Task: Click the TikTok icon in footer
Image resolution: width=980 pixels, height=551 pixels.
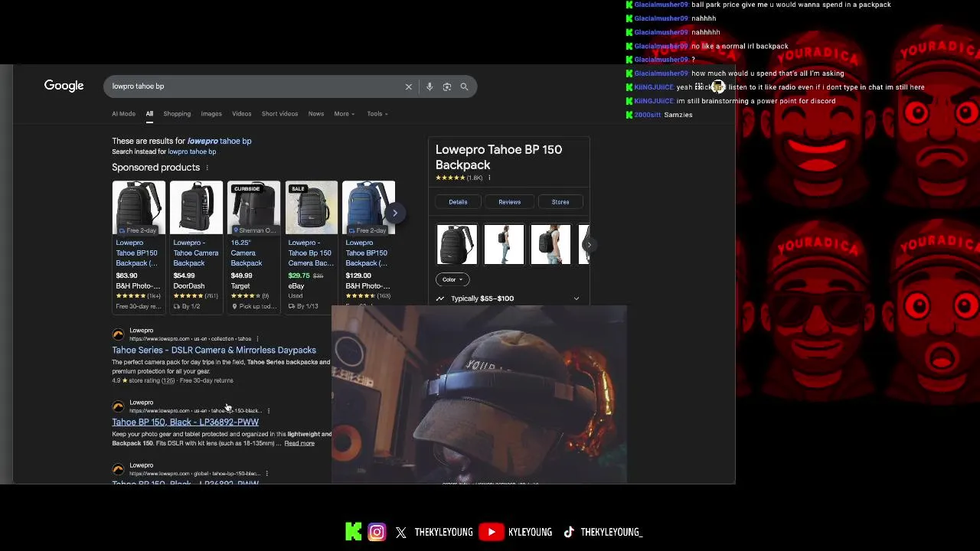Action: pos(569,532)
